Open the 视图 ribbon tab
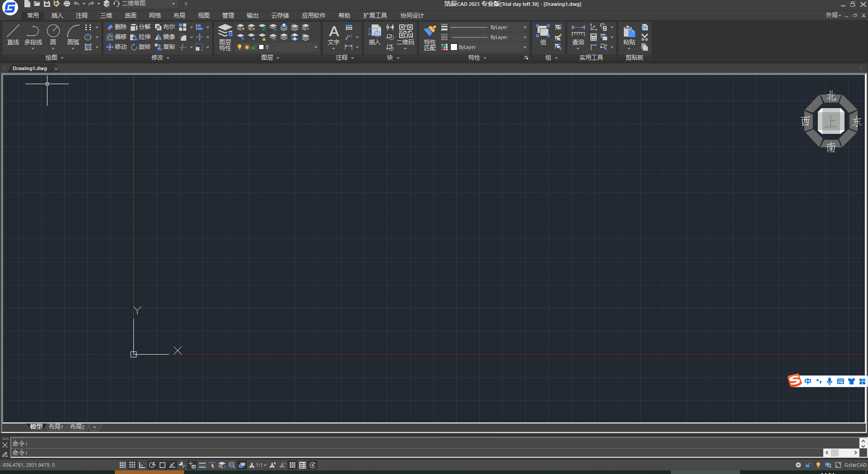 (204, 15)
